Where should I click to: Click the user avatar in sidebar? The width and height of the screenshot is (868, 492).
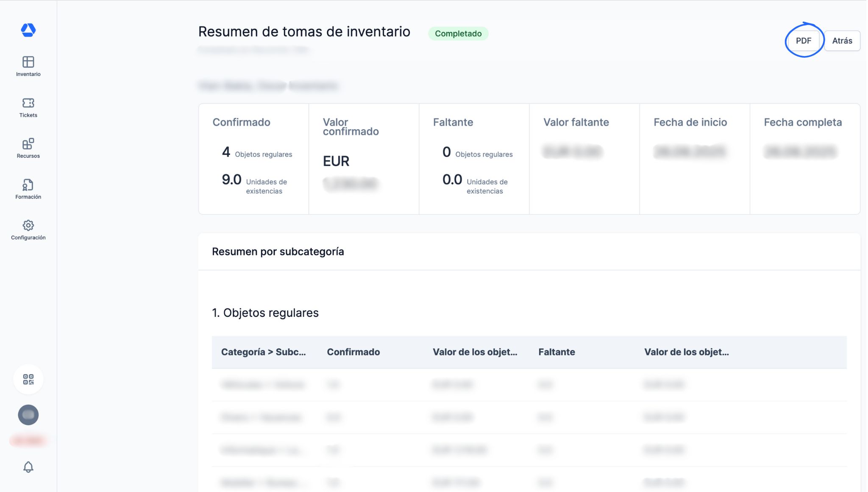click(28, 415)
